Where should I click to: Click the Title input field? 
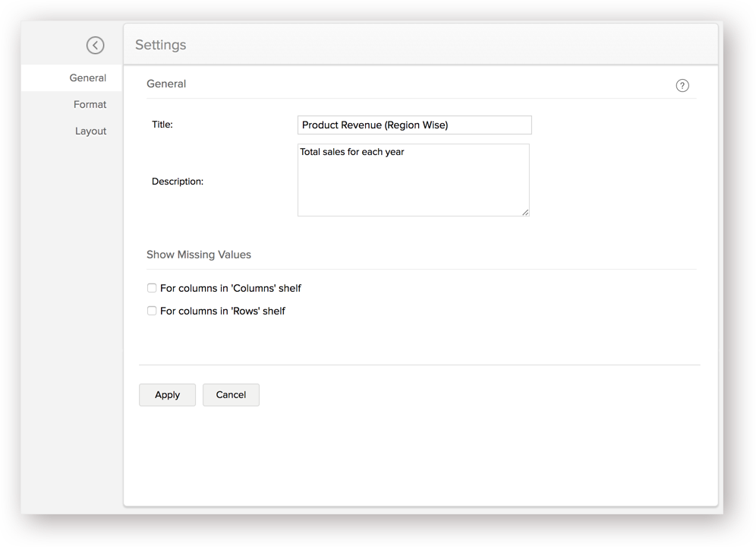414,125
